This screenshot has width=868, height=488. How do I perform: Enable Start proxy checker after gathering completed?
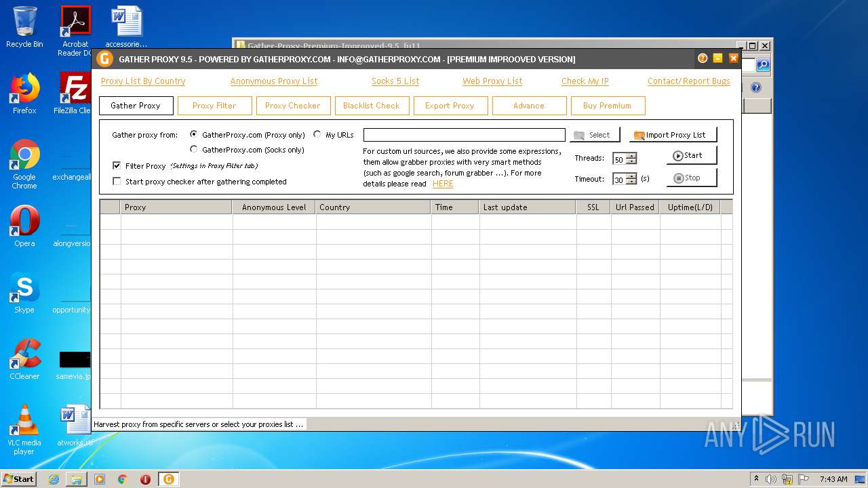117,181
